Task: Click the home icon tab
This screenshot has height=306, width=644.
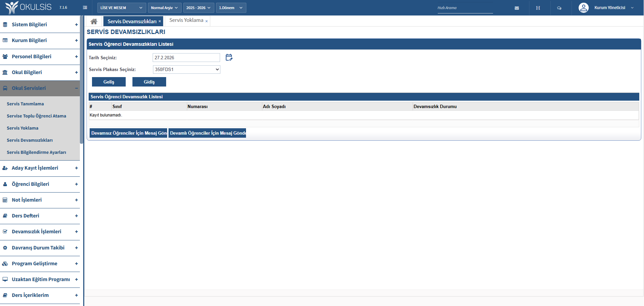Action: pyautogui.click(x=94, y=22)
